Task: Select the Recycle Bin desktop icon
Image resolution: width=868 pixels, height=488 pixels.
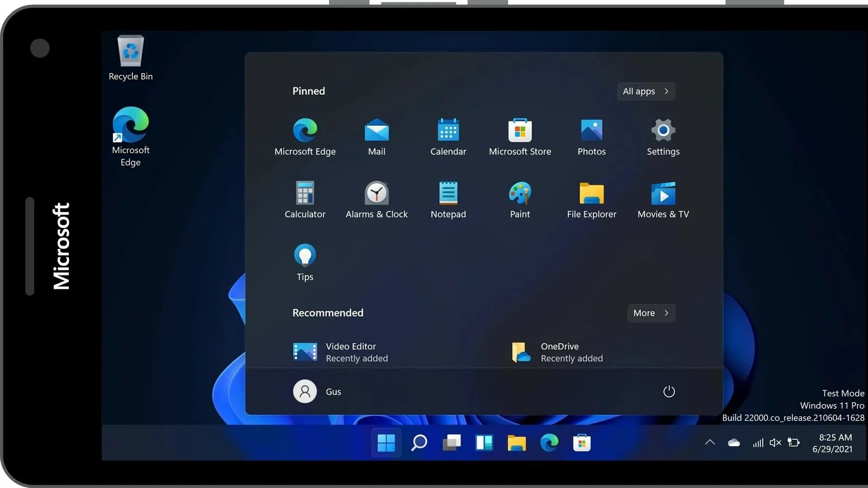Action: pyautogui.click(x=131, y=58)
